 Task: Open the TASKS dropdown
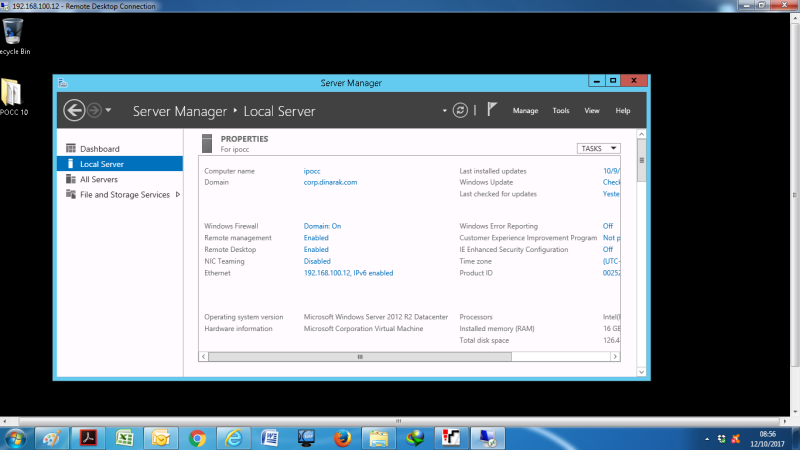click(x=598, y=148)
